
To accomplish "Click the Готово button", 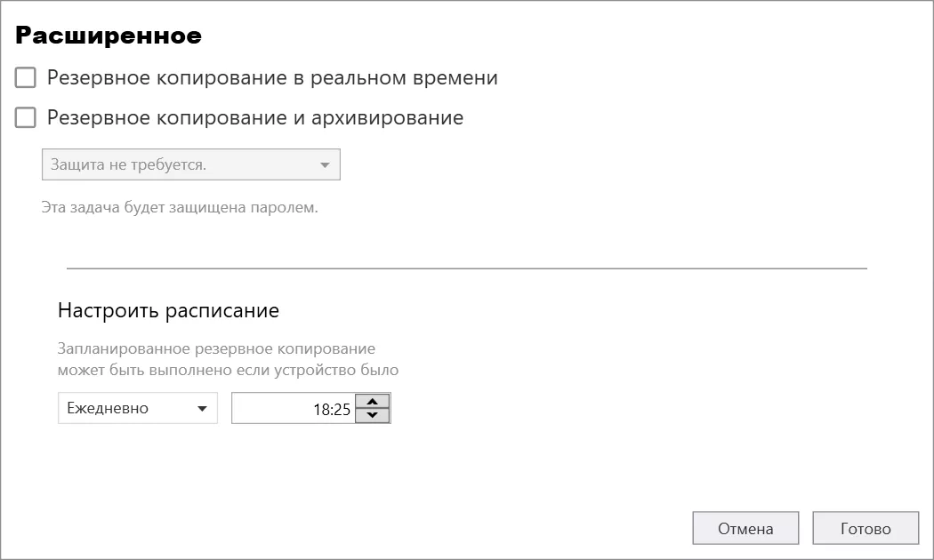I will [866, 528].
